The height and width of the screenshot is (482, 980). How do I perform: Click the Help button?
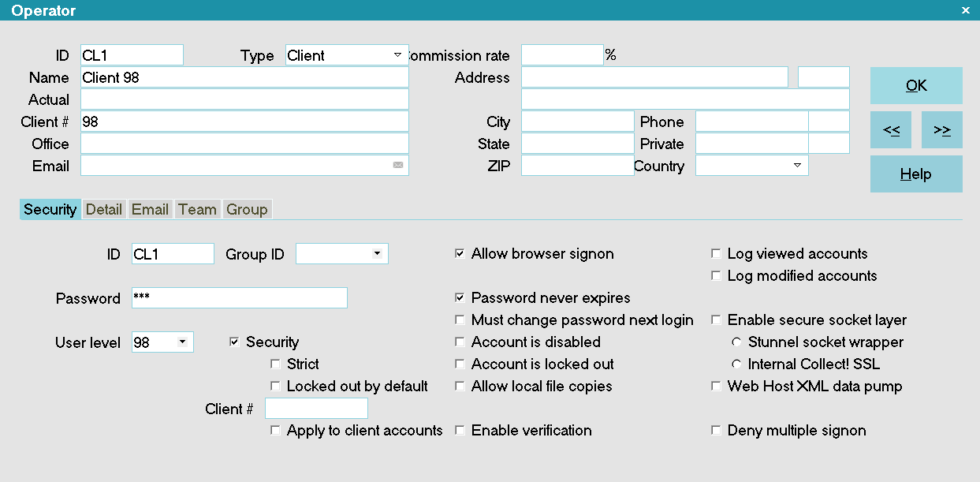[x=916, y=174]
